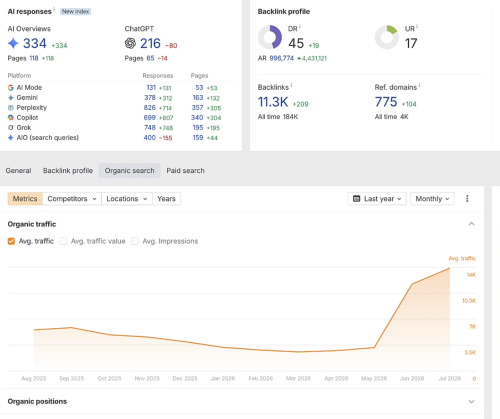Click the UR donut chart
500x419 pixels.
[387, 37]
